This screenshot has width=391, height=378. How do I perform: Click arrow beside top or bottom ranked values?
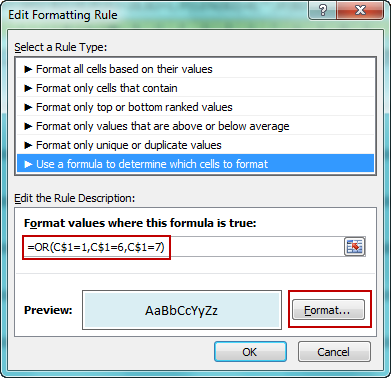coord(28,107)
